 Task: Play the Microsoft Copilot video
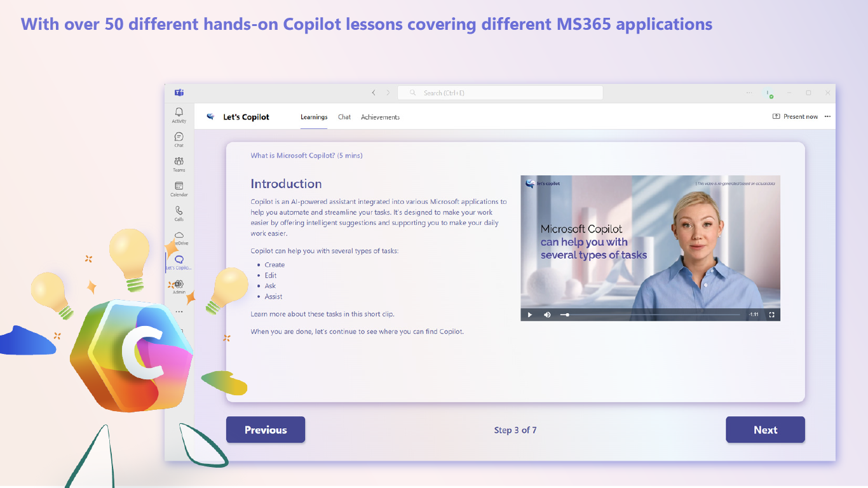click(530, 315)
